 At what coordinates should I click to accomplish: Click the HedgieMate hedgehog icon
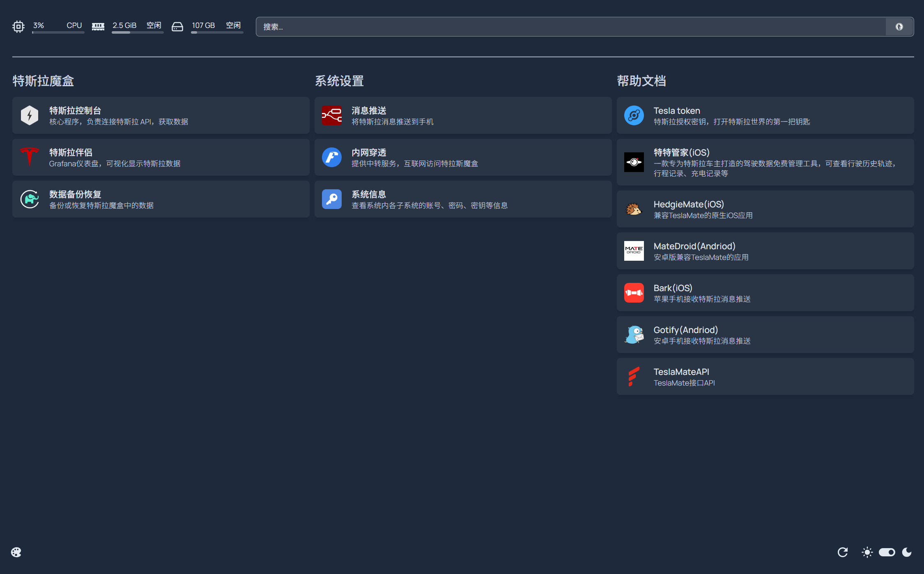pyautogui.click(x=634, y=209)
